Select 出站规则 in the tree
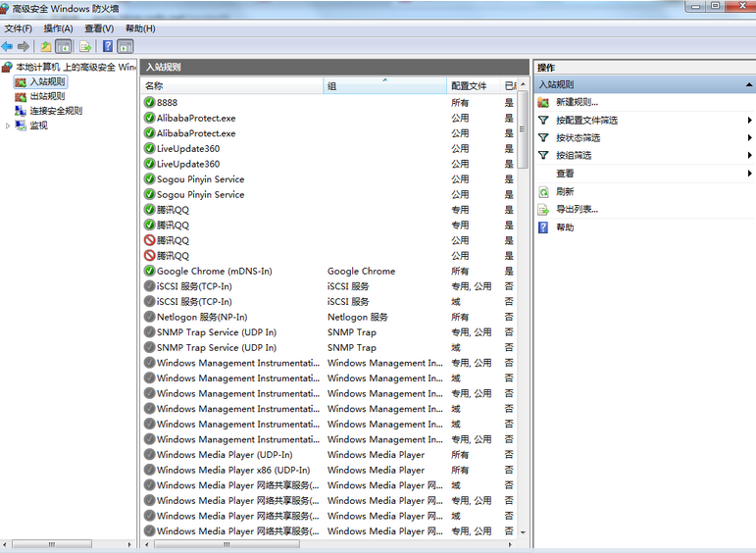Viewport: 756px width, 553px height. coord(47,96)
